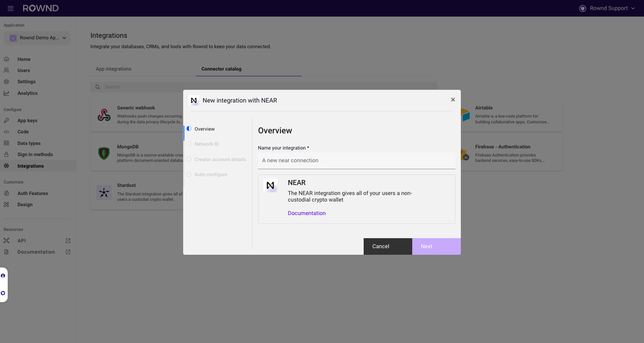Open the MongoDB connector card
Screen dimensions: 644x343
coord(137,154)
